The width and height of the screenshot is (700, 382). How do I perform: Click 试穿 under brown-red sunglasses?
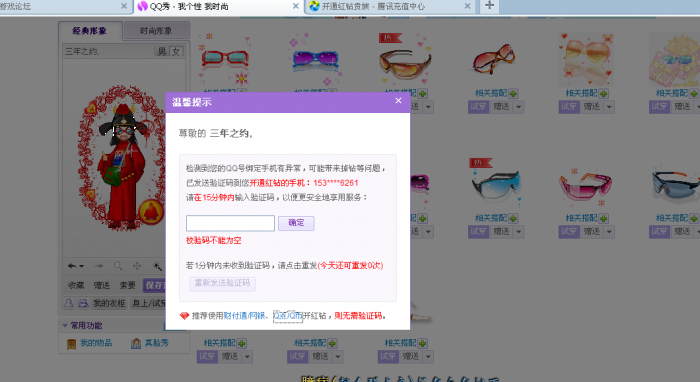[478, 107]
